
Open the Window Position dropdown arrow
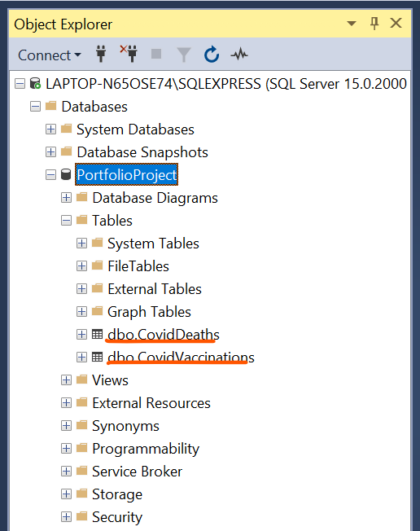[352, 24]
